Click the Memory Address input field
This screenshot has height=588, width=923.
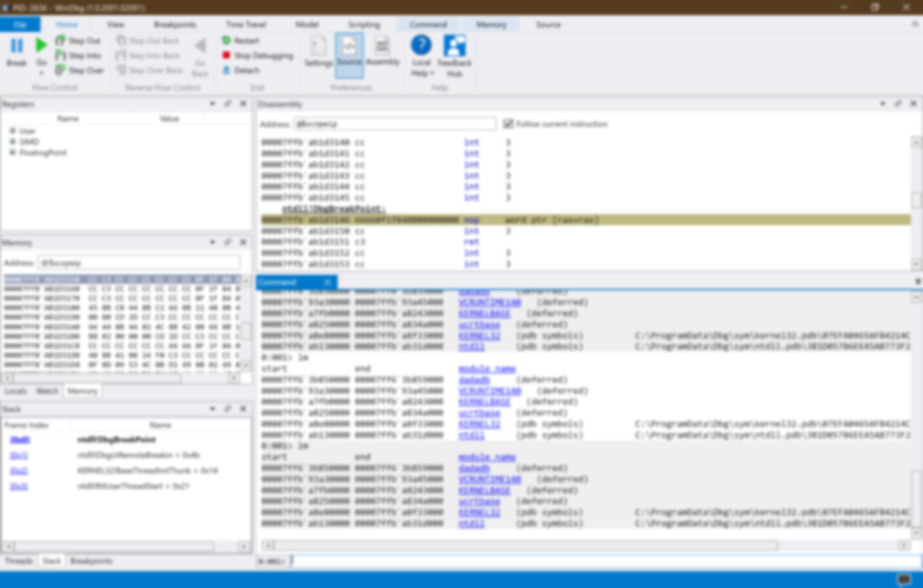(139, 263)
